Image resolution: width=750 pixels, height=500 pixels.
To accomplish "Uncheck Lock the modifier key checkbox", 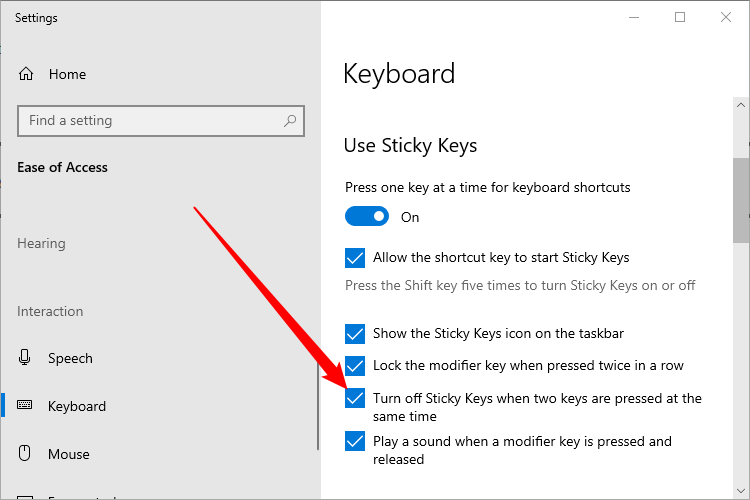I will (355, 366).
